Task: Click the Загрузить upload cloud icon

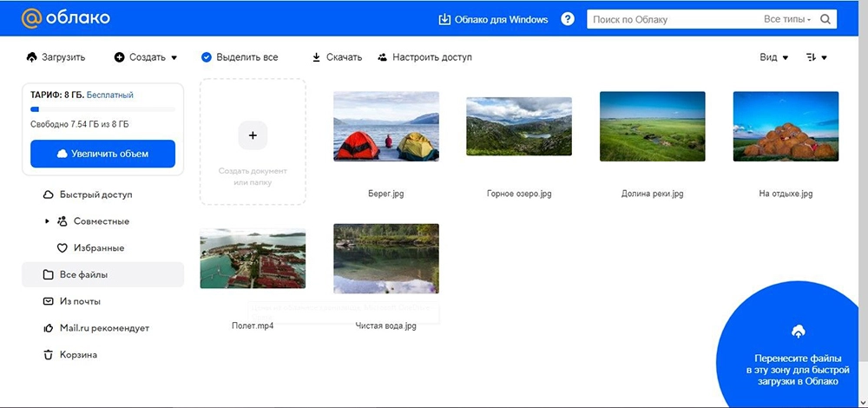Action: point(31,57)
